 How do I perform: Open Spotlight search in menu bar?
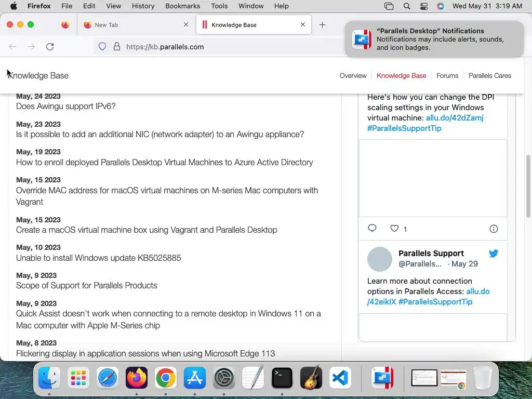click(406, 6)
